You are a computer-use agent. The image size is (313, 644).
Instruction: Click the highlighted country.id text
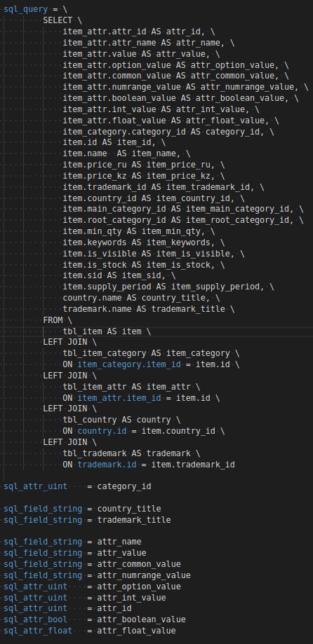(102, 430)
